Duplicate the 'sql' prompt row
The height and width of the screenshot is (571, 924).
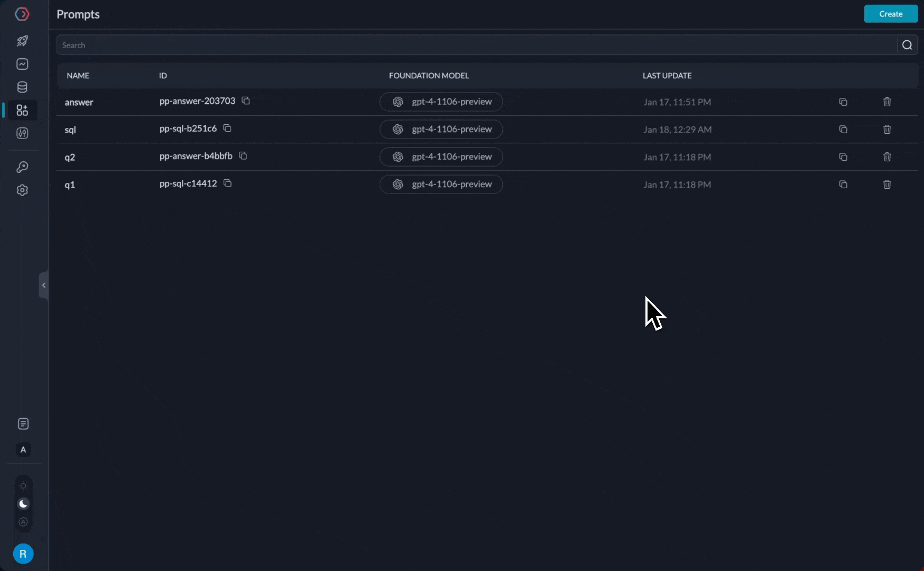[x=843, y=129]
